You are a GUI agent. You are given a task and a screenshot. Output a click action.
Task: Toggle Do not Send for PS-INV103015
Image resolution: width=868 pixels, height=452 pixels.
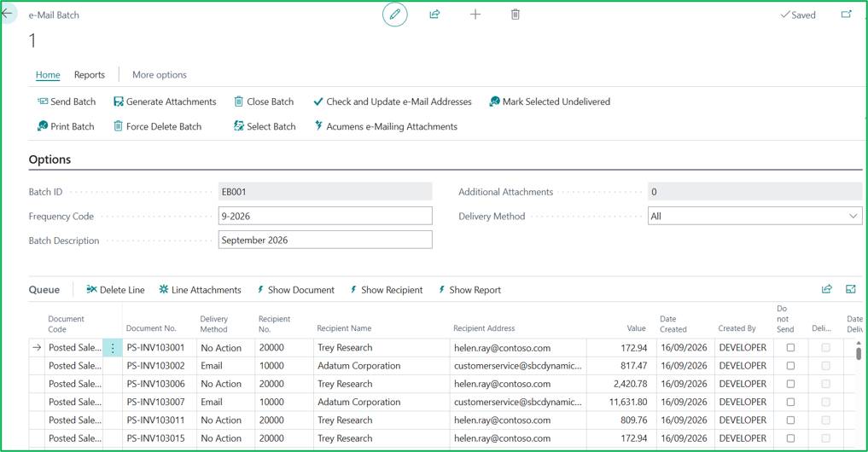[790, 438]
